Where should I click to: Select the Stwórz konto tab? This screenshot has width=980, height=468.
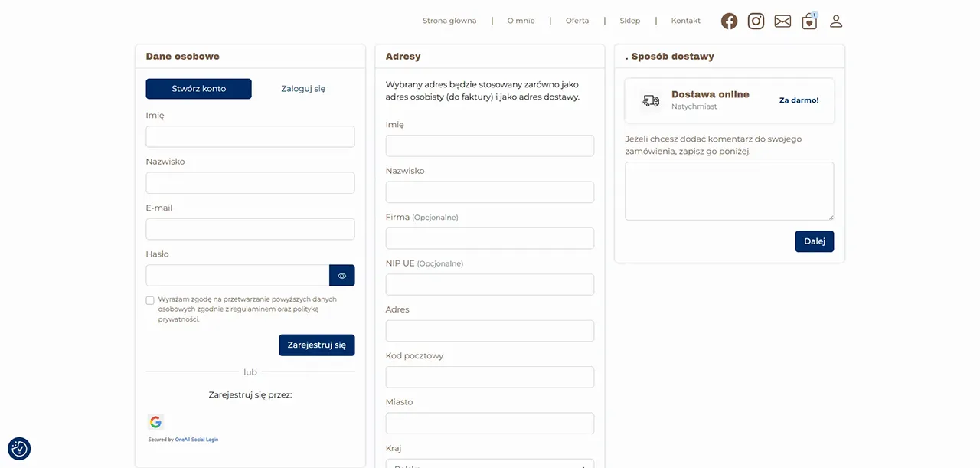(x=198, y=89)
